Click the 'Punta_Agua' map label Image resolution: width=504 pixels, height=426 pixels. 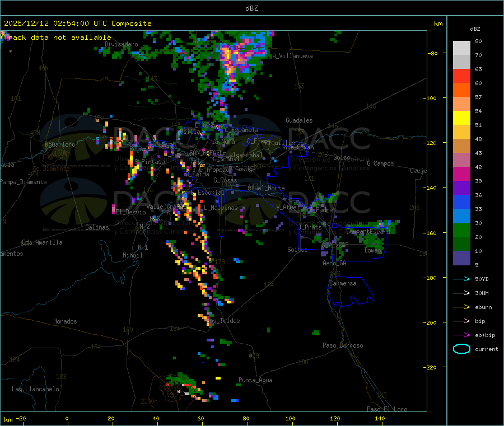(x=255, y=380)
